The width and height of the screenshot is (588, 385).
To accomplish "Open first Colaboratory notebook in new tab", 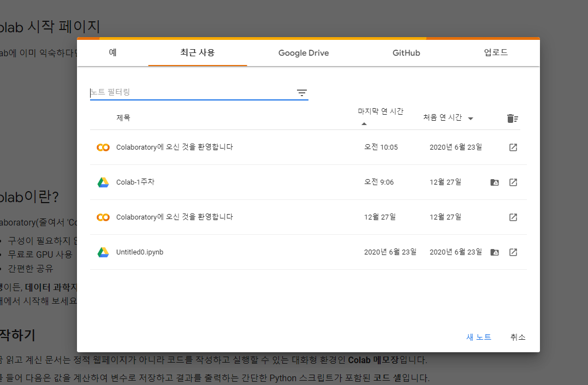I will click(513, 147).
